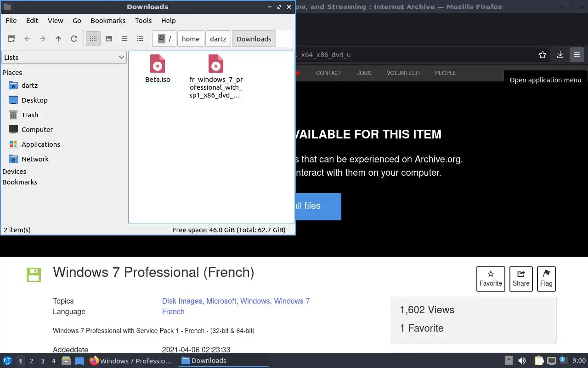Open VOLUNTEER link on Archive.org
Screen dimensions: 588x368
click(x=403, y=73)
